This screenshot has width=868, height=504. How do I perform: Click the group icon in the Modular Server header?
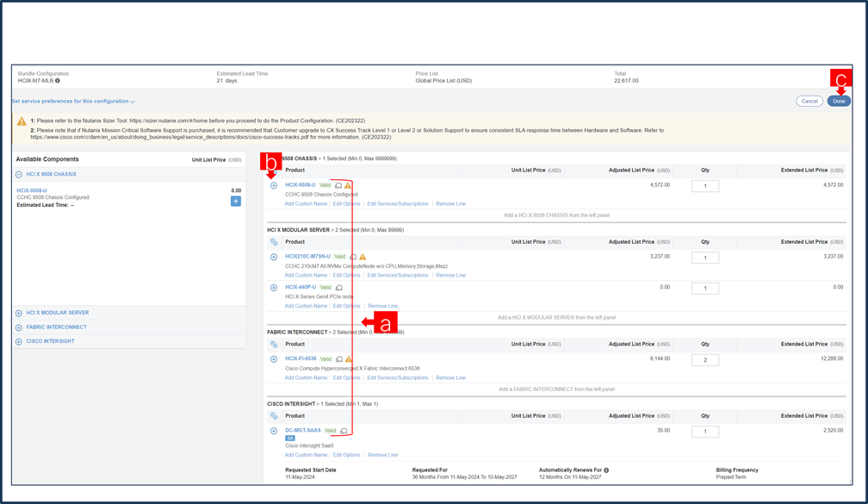point(274,242)
